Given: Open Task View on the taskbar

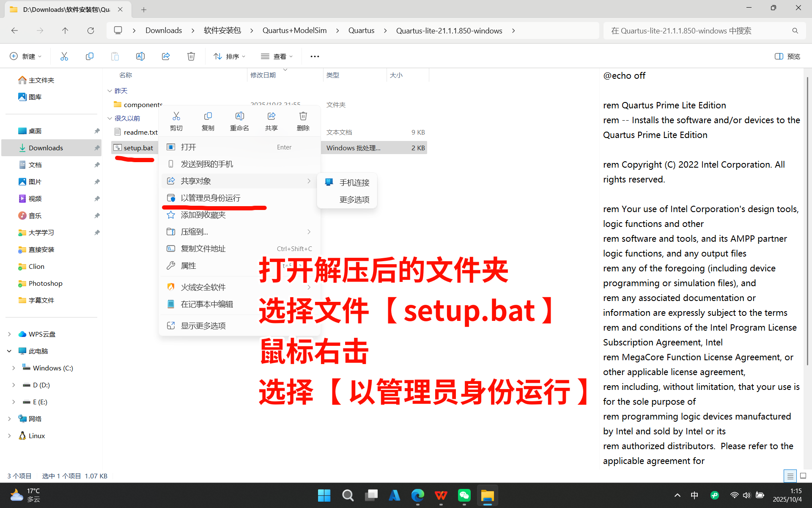Looking at the screenshot, I should click(371, 495).
